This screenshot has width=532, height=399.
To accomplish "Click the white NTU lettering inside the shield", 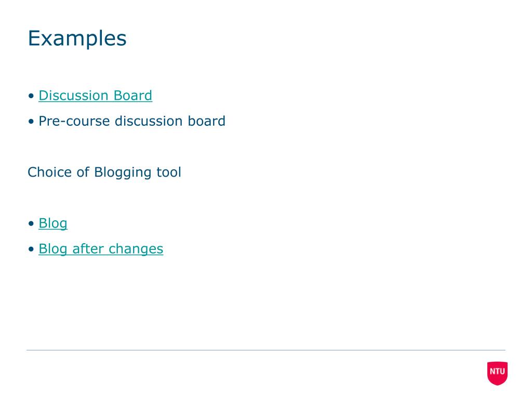I will (x=497, y=371).
